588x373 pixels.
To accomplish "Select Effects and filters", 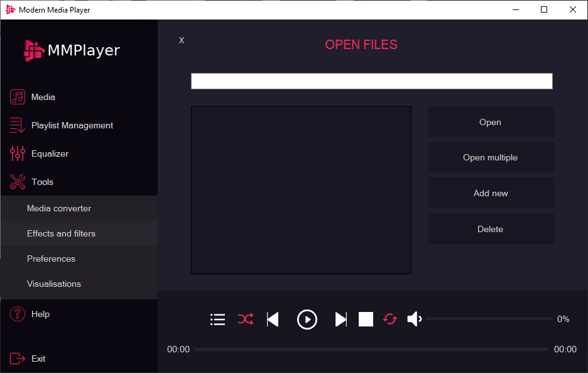I will pos(79,233).
